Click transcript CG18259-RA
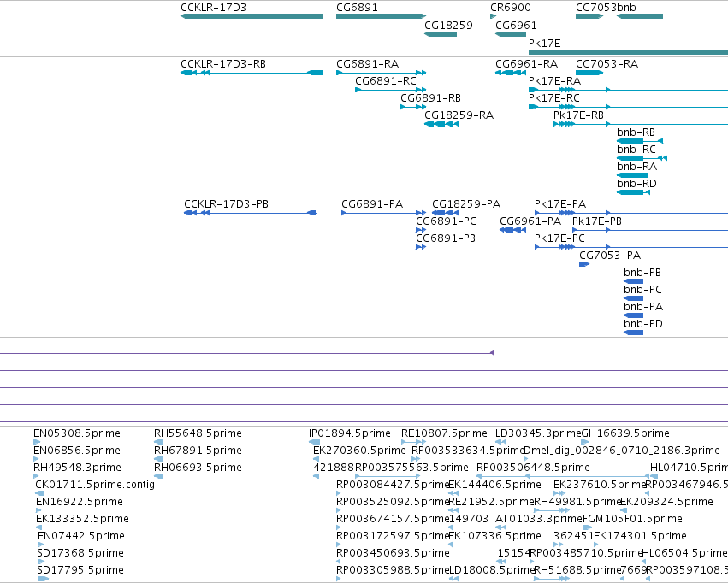 tap(441, 124)
